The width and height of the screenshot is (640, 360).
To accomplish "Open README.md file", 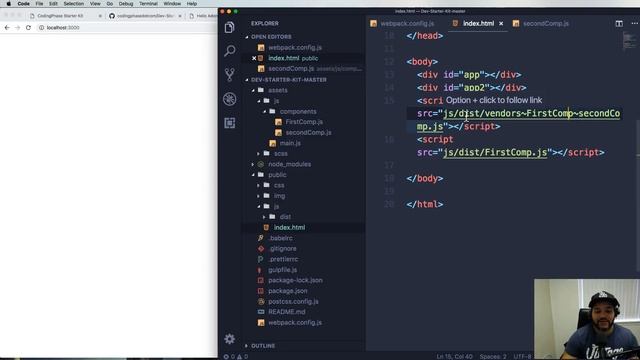I will click(287, 312).
